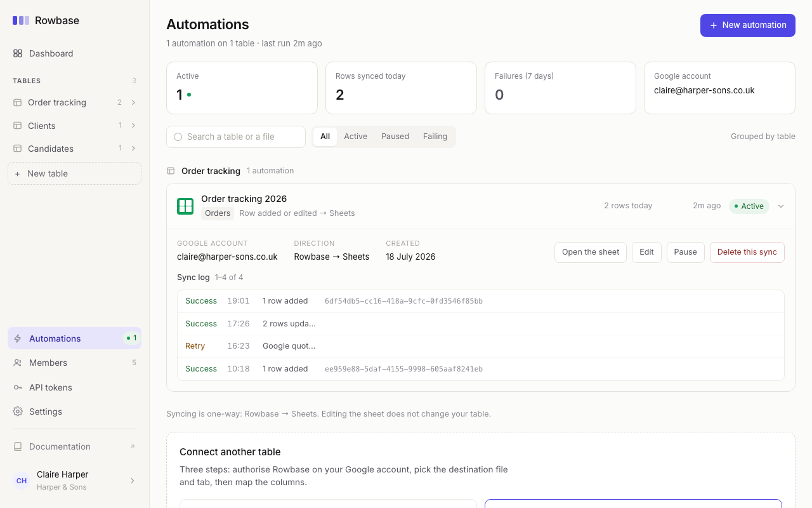Click sync ID 6df54db5-cc16-418a-9cfc-0fd3546f85bb
812x508 pixels.
point(403,301)
